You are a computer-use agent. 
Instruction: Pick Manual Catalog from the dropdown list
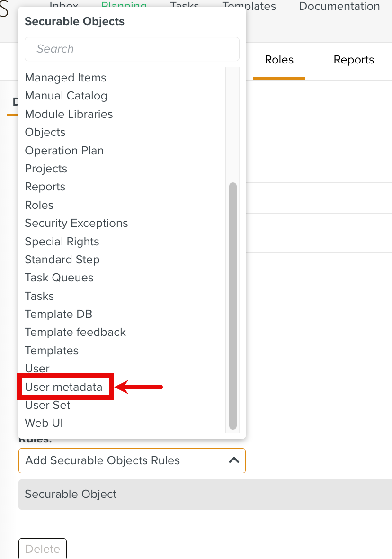click(x=66, y=96)
